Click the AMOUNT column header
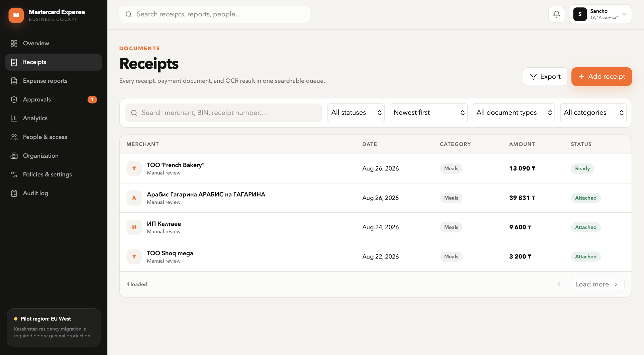The width and height of the screenshot is (644, 355). 522,144
